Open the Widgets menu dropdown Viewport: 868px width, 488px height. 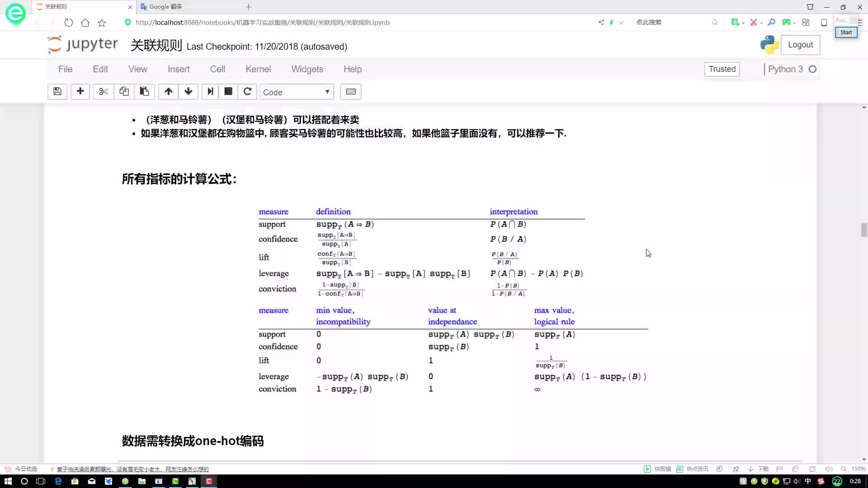[x=307, y=69]
